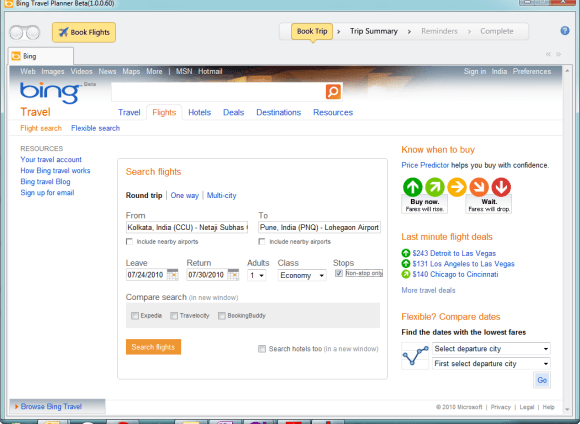Enable Expedia compare search checkbox

coord(135,316)
